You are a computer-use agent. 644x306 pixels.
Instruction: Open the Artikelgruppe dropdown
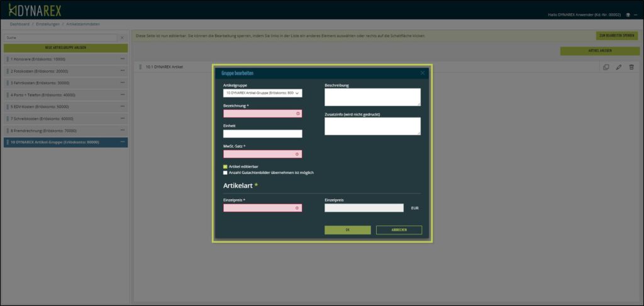coord(262,93)
